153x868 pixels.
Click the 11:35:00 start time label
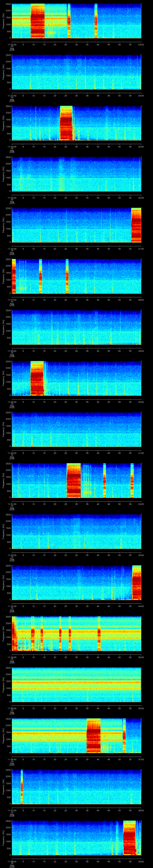pyautogui.click(x=12, y=708)
